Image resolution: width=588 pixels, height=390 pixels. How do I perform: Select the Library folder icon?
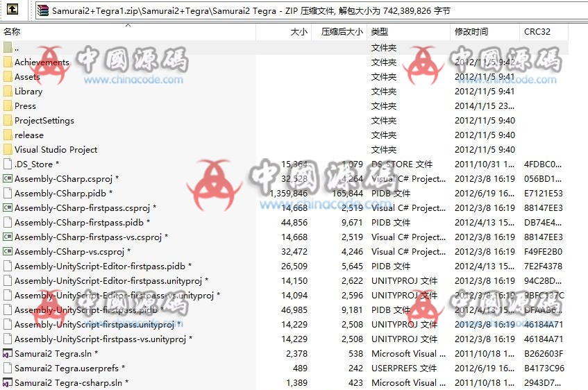click(8, 92)
